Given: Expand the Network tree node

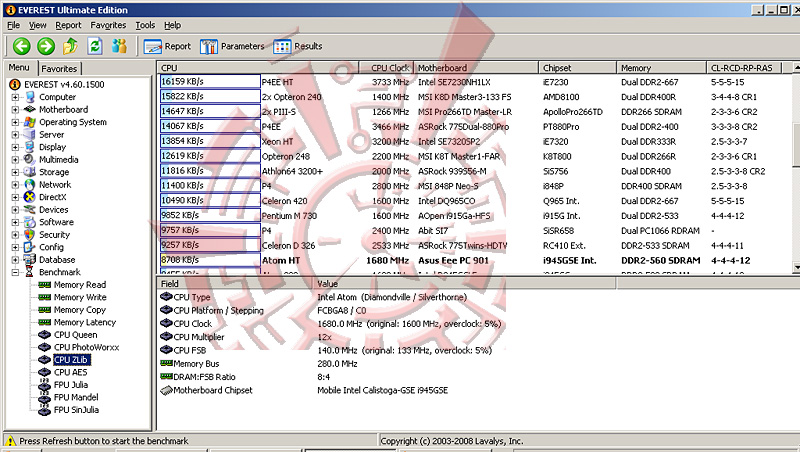Looking at the screenshot, I should pyautogui.click(x=15, y=185).
